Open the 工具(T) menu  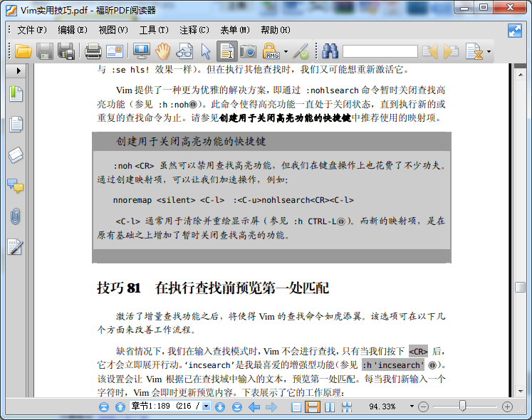(154, 30)
